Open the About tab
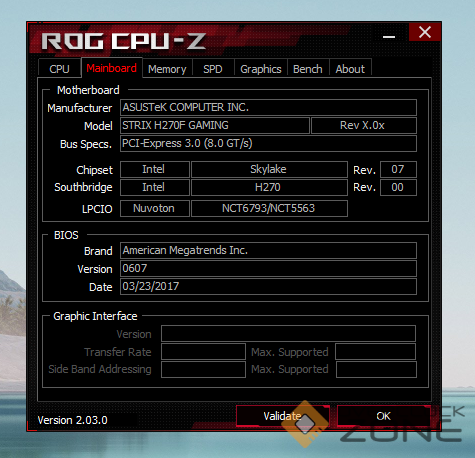This screenshot has height=458, width=475. [x=350, y=69]
